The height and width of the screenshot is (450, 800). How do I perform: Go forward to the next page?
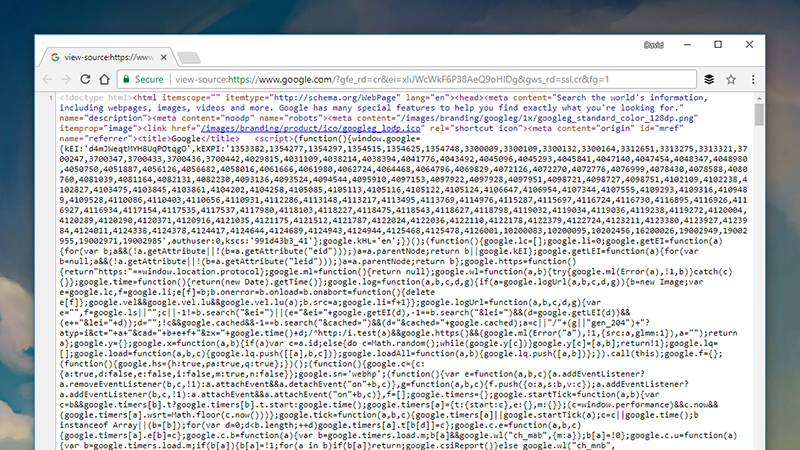[x=66, y=79]
